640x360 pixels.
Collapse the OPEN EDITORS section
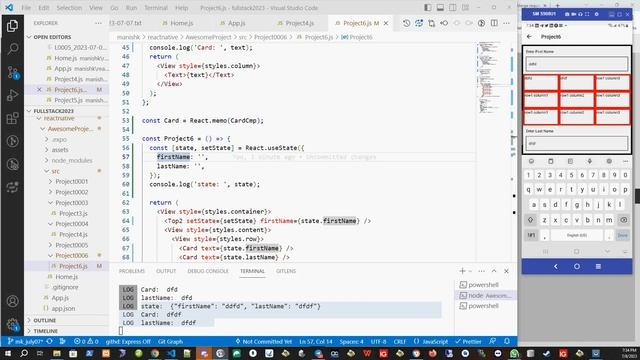(66, 37)
